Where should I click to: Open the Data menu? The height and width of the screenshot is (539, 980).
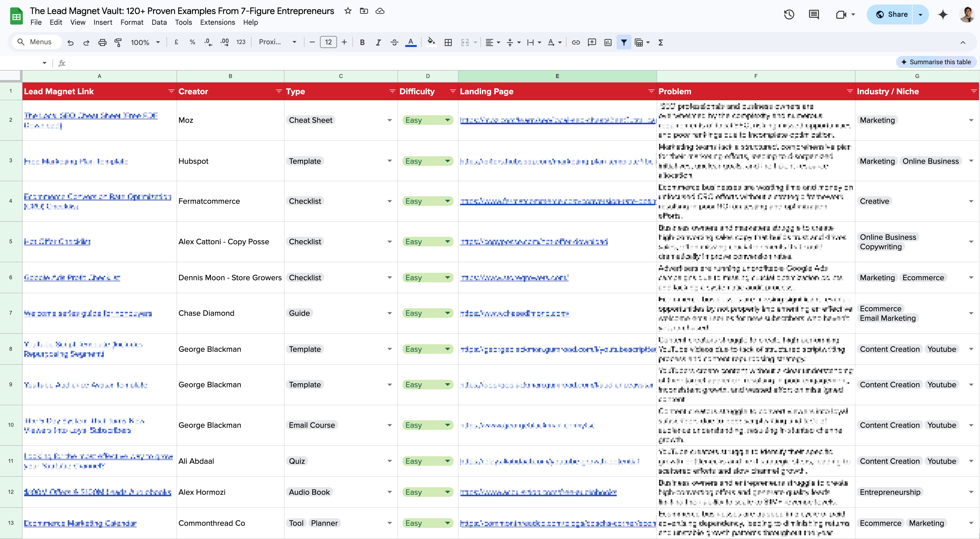point(159,22)
